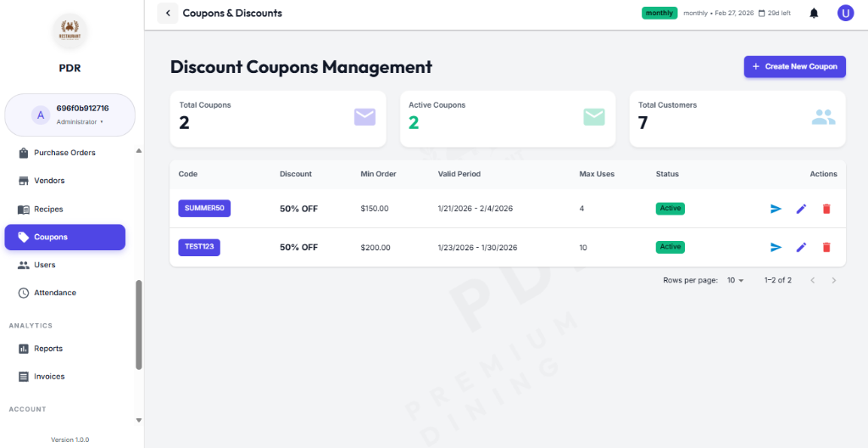This screenshot has width=868, height=448.
Task: Click the TEST123 code badge
Action: tap(199, 247)
